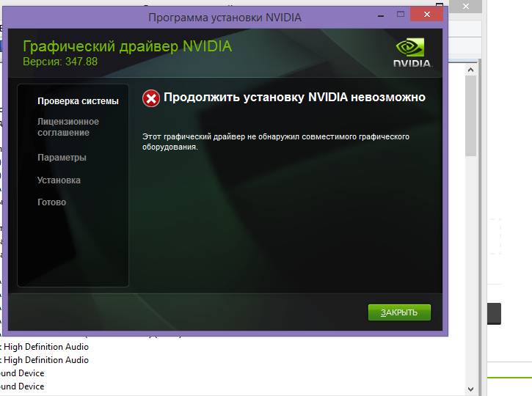Select first High Definition Audio entry

click(x=45, y=347)
